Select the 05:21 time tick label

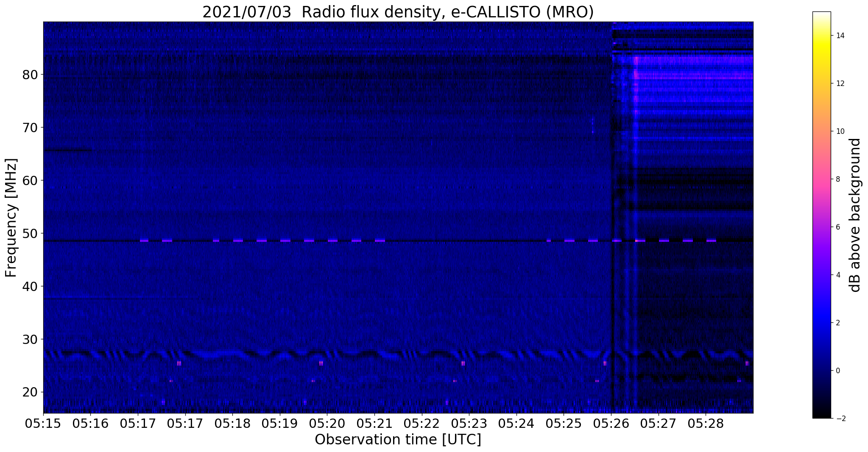374,423
